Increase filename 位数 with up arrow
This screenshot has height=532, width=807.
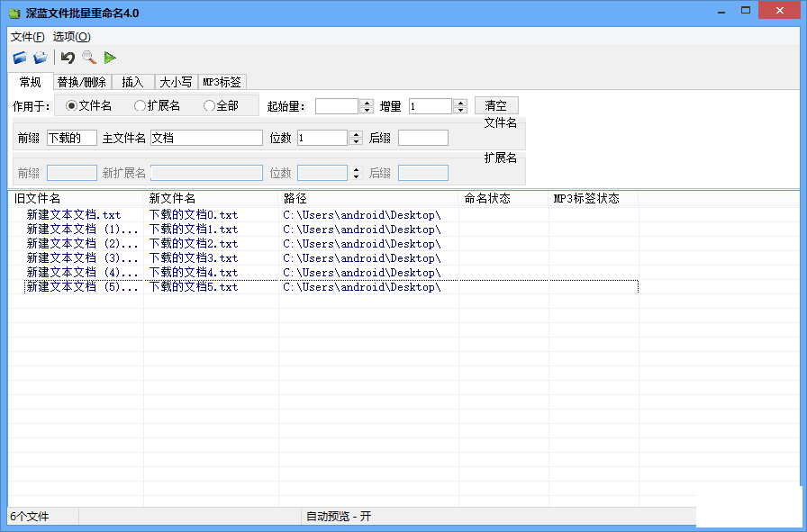[356, 134]
